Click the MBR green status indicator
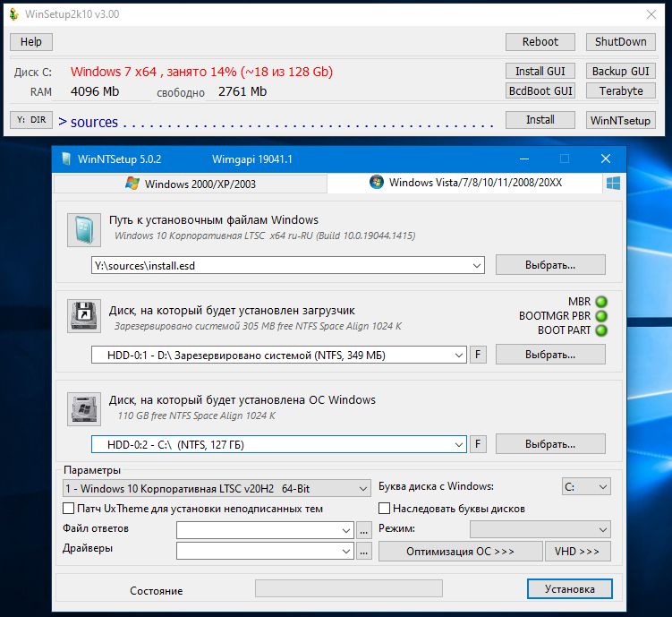Image resolution: width=672 pixels, height=617 pixels. [x=601, y=302]
